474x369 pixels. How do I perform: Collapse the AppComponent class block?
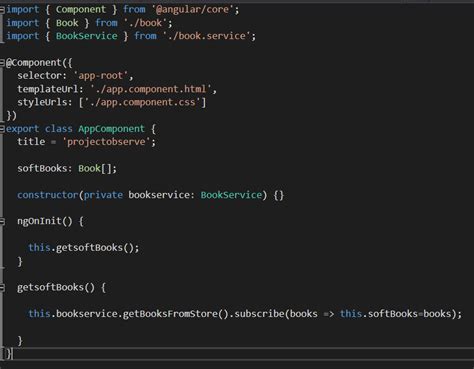pos(2,129)
